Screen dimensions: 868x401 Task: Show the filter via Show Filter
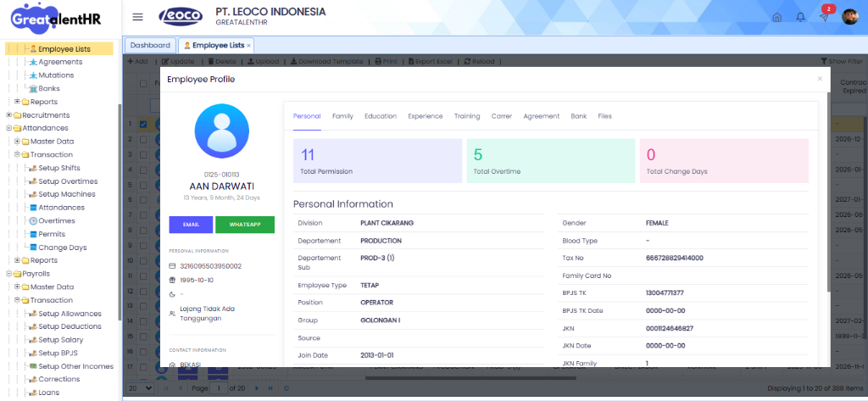(842, 62)
